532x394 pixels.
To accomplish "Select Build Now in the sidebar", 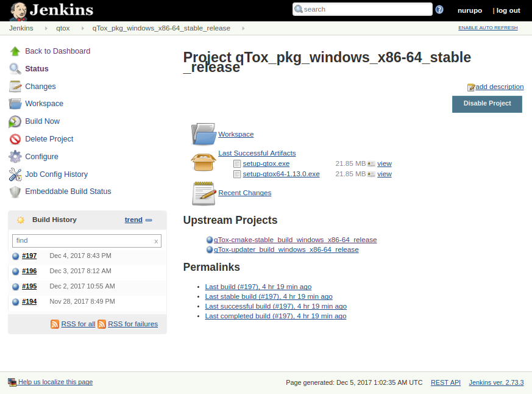I will 43,121.
